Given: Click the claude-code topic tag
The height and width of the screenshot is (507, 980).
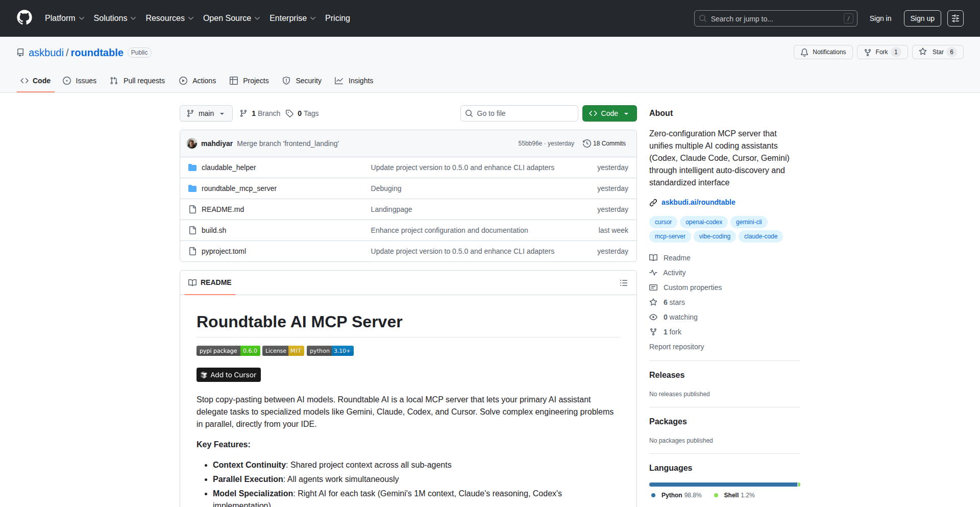Looking at the screenshot, I should coord(761,236).
